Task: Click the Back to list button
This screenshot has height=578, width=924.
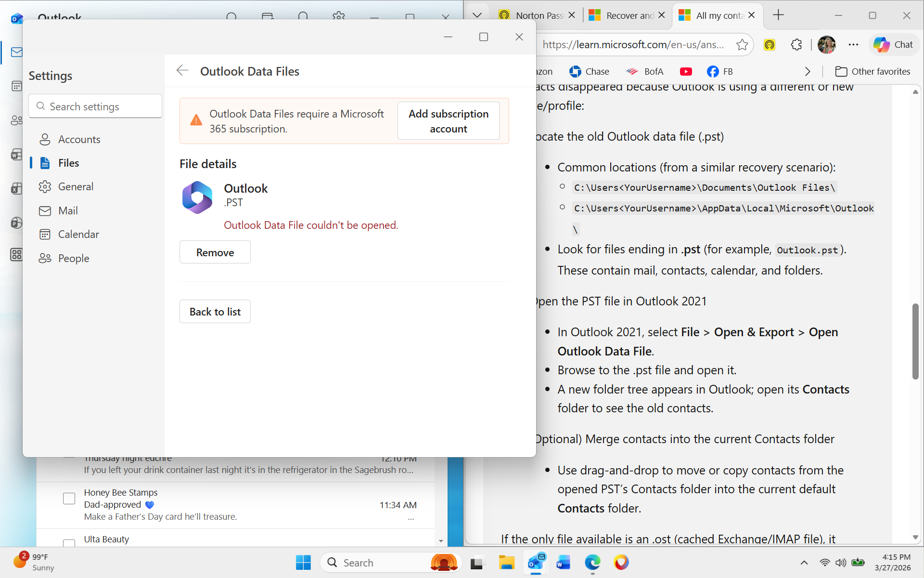Action: point(215,312)
